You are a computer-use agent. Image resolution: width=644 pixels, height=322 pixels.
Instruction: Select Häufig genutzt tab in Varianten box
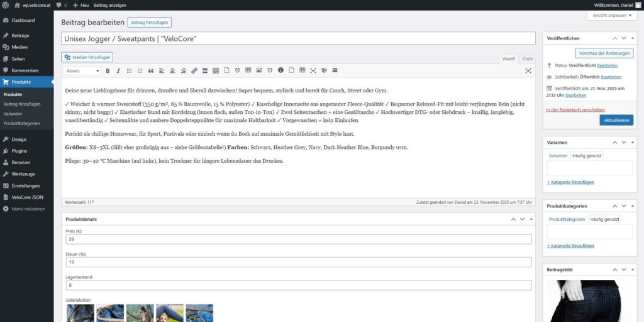tap(587, 155)
